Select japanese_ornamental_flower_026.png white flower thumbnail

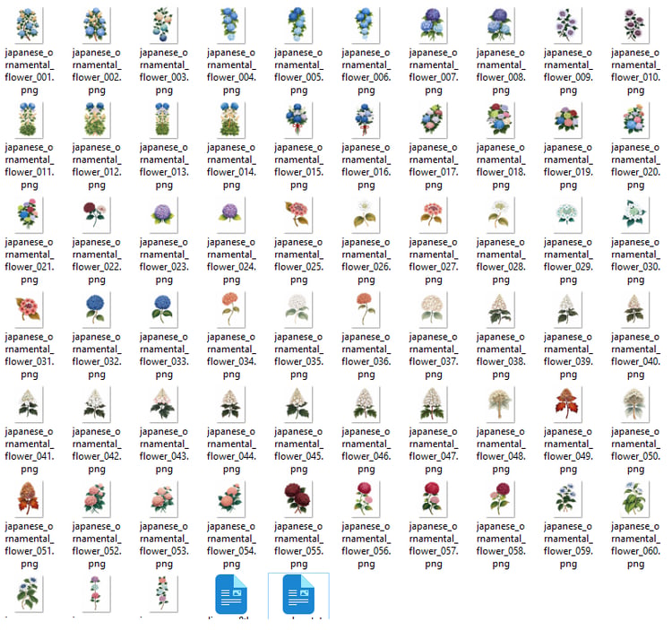[366, 215]
